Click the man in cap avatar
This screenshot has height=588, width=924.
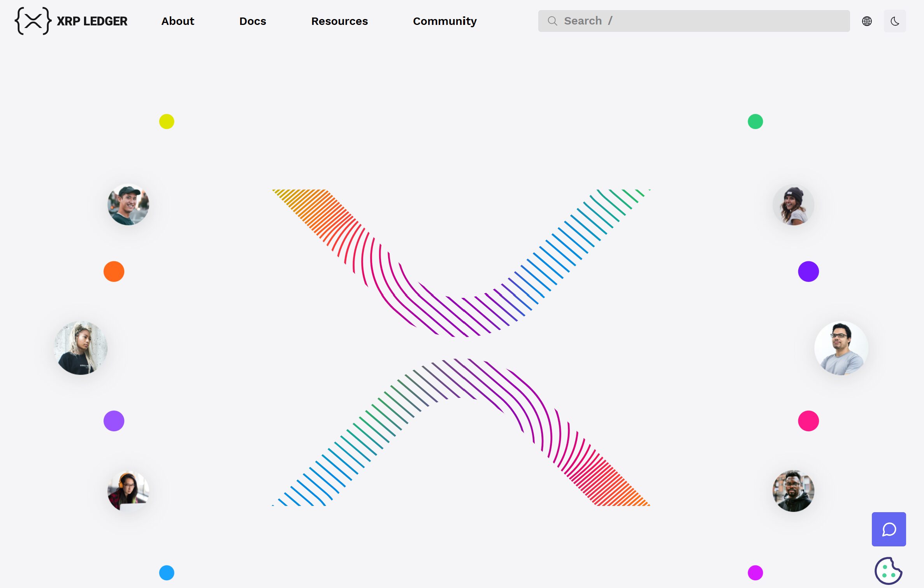point(128,205)
